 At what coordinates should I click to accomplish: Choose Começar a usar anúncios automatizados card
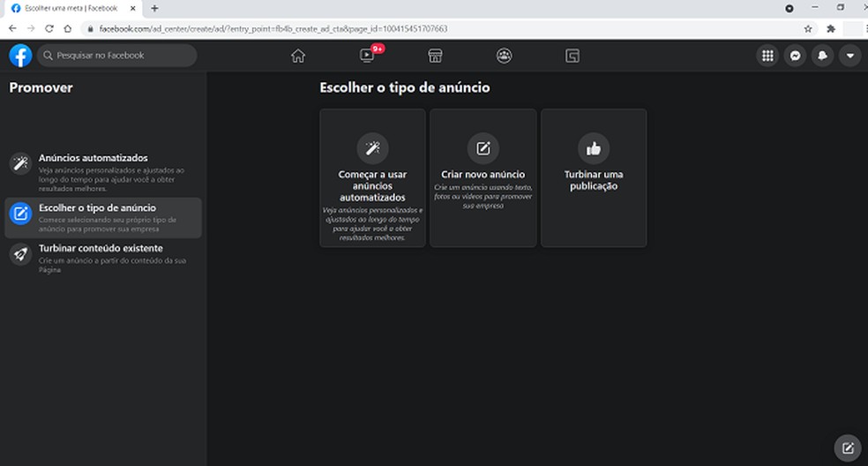[372, 178]
